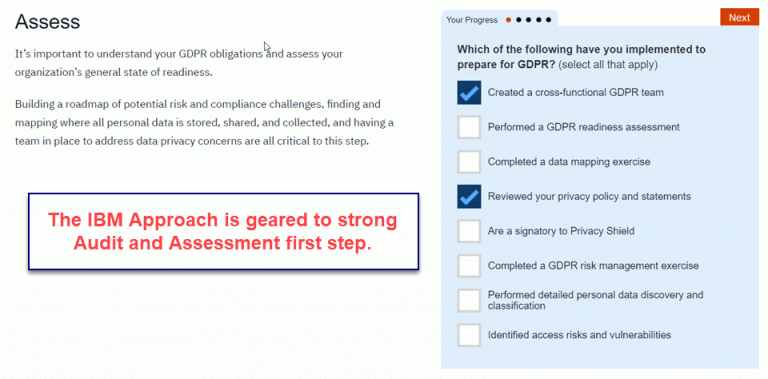Click the GDPR question prompt text
Image resolution: width=768 pixels, height=379 pixels.
pyautogui.click(x=581, y=57)
